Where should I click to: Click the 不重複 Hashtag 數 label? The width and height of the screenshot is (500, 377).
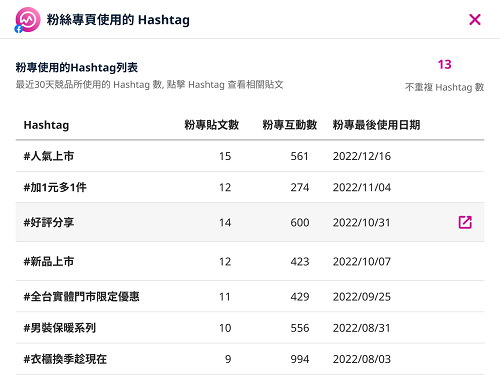pos(444,87)
